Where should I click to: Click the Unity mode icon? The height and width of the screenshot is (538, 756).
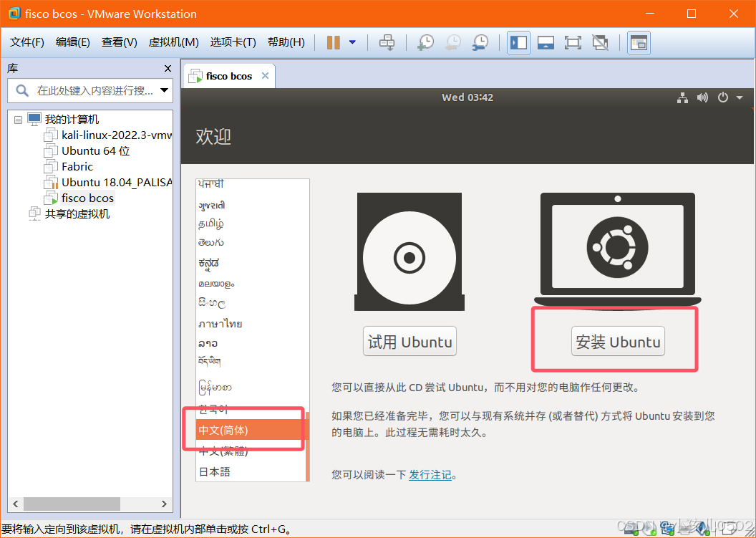coord(600,42)
